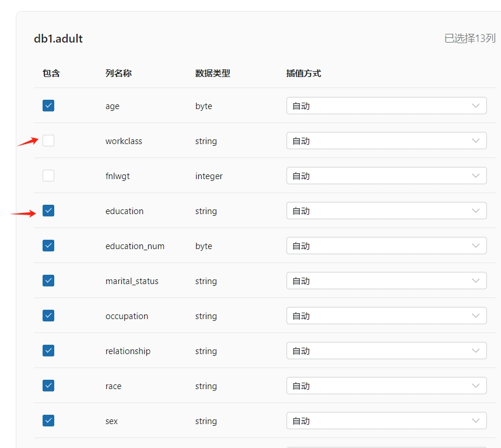Check the workclass column checkbox
This screenshot has height=448, width=501.
click(48, 141)
